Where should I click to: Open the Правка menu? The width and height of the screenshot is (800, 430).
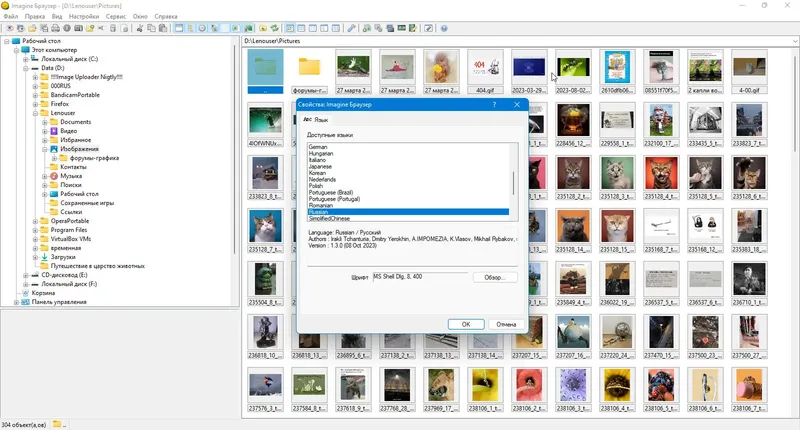coord(35,16)
